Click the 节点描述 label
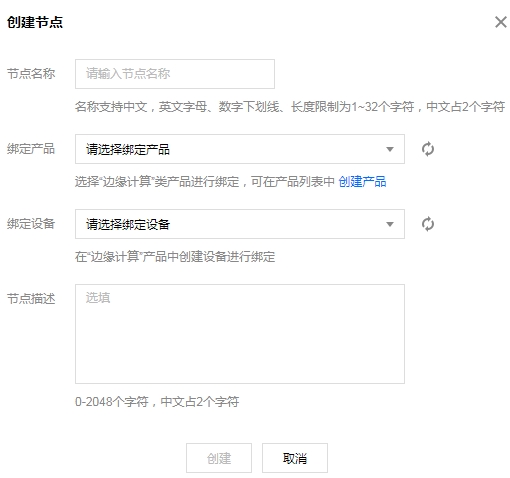Image resolution: width=510 pixels, height=478 pixels. click(31, 299)
